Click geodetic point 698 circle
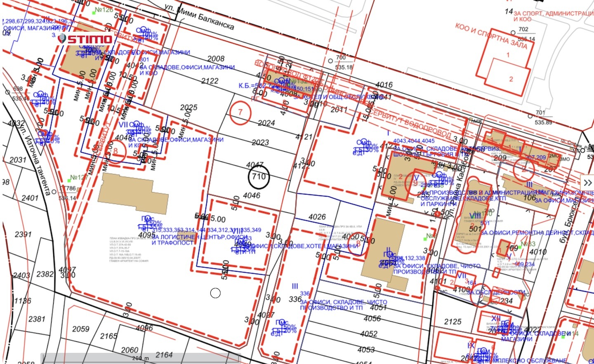Screen dimensions: 594x364 tap(7, 92)
